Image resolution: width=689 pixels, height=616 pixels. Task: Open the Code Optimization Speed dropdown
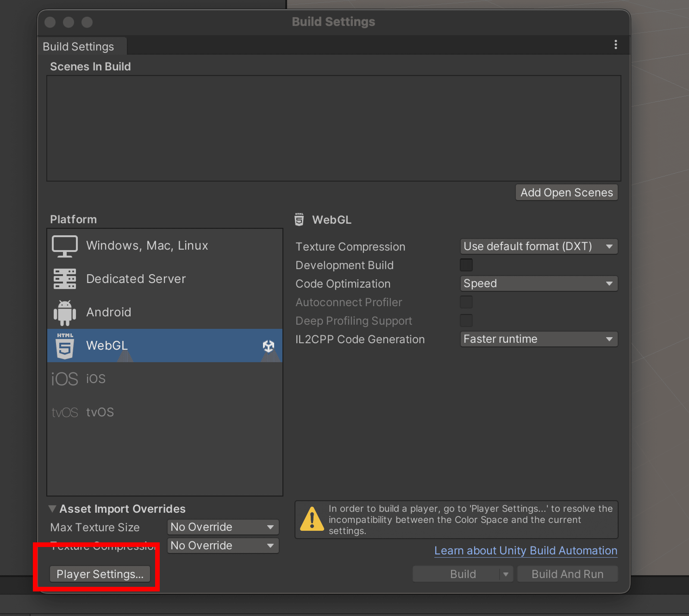[x=539, y=283]
